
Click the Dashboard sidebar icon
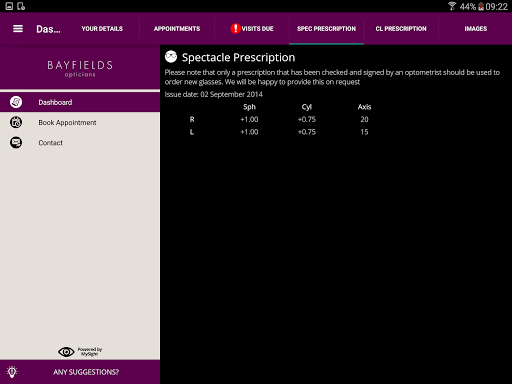point(16,102)
